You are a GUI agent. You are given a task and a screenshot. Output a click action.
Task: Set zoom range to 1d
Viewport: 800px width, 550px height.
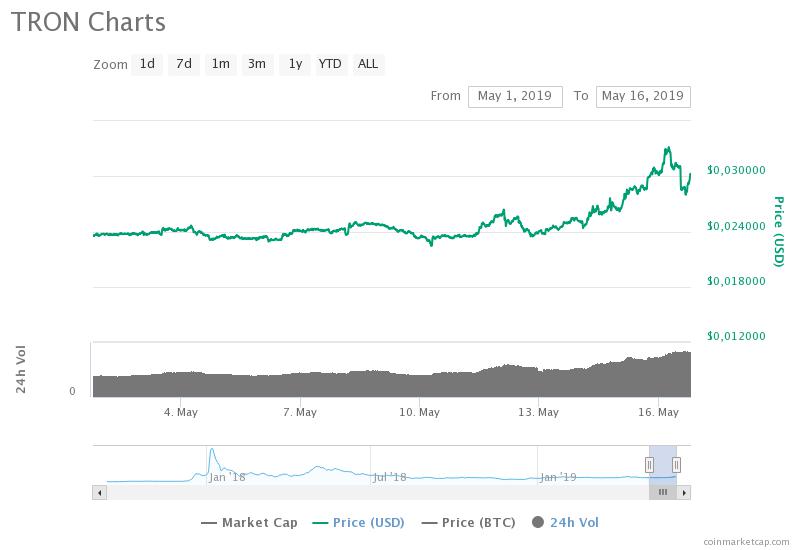pos(147,64)
